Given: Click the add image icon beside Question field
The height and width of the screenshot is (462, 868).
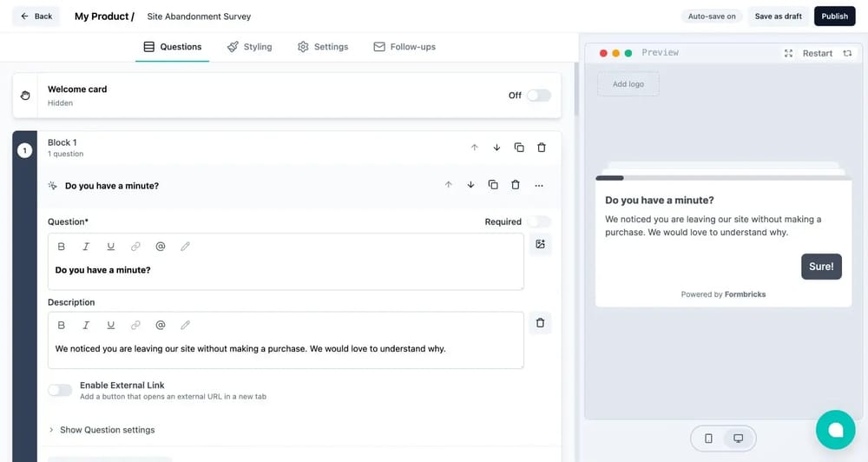Looking at the screenshot, I should [x=540, y=245].
